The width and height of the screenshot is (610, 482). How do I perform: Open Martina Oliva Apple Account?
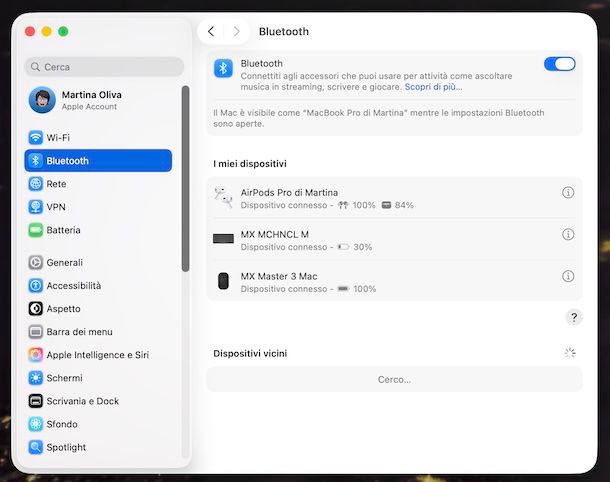click(98, 100)
